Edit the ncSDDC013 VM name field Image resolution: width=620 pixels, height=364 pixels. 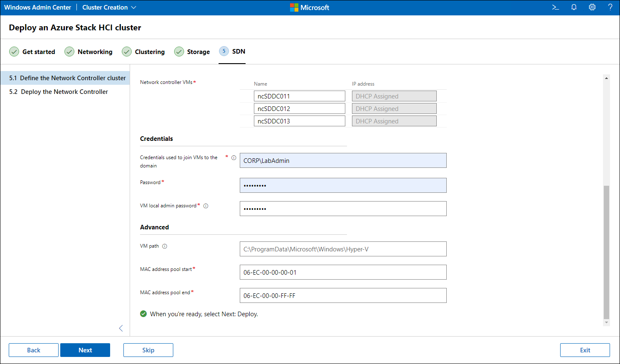300,121
